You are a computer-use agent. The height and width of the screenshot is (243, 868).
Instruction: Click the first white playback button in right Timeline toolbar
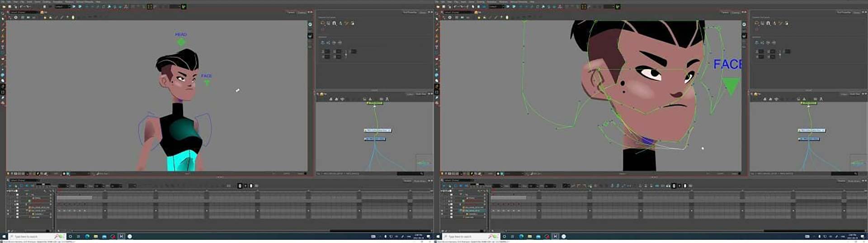tap(674, 186)
